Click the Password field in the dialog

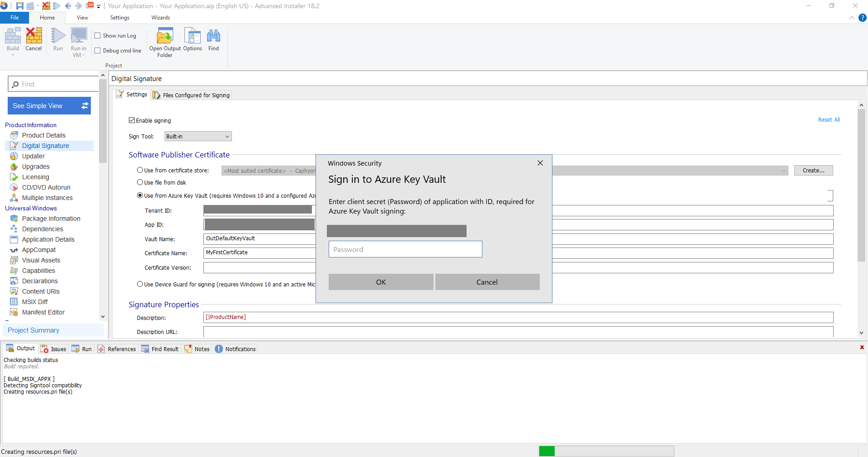point(406,249)
